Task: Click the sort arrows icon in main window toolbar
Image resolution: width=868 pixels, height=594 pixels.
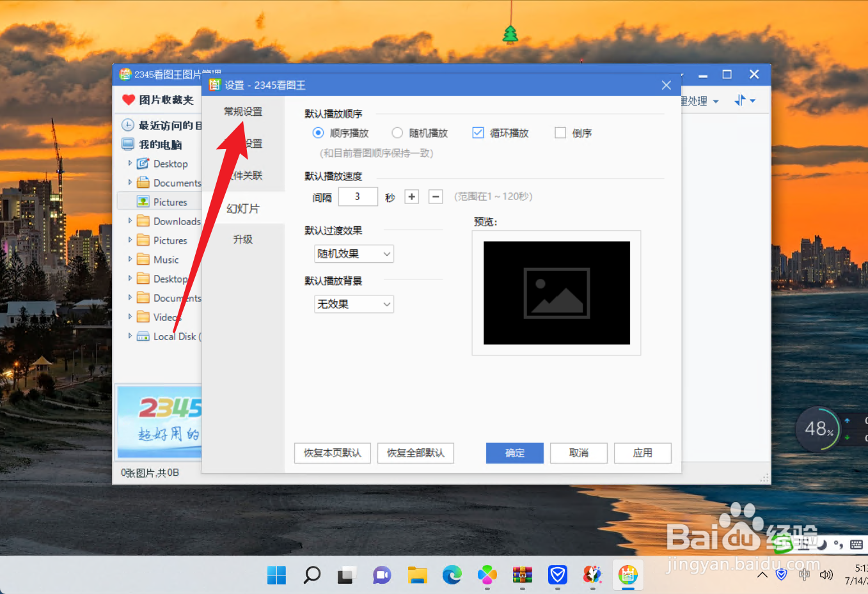Action: [x=741, y=100]
